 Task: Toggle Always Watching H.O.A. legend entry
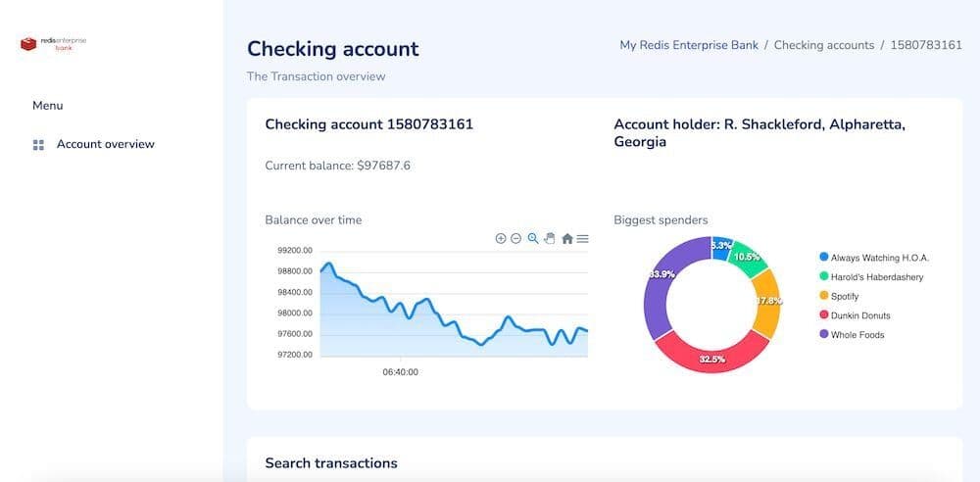coord(879,258)
